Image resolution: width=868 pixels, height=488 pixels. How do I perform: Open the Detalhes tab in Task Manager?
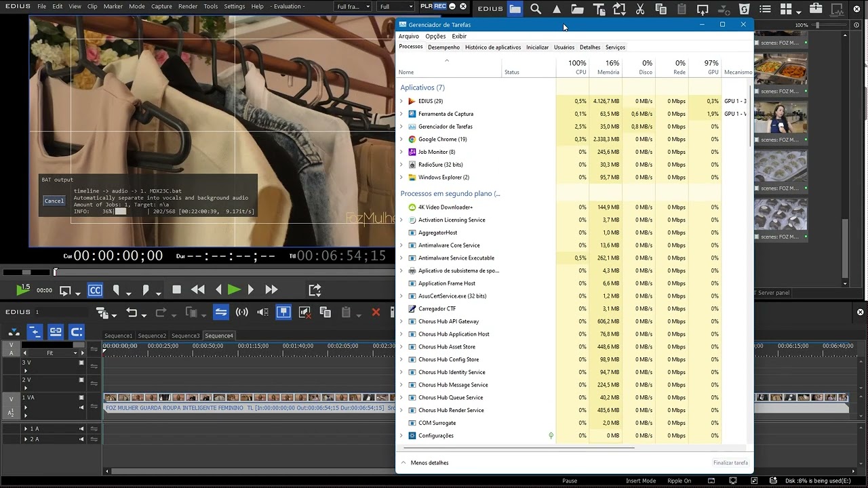[x=590, y=47]
